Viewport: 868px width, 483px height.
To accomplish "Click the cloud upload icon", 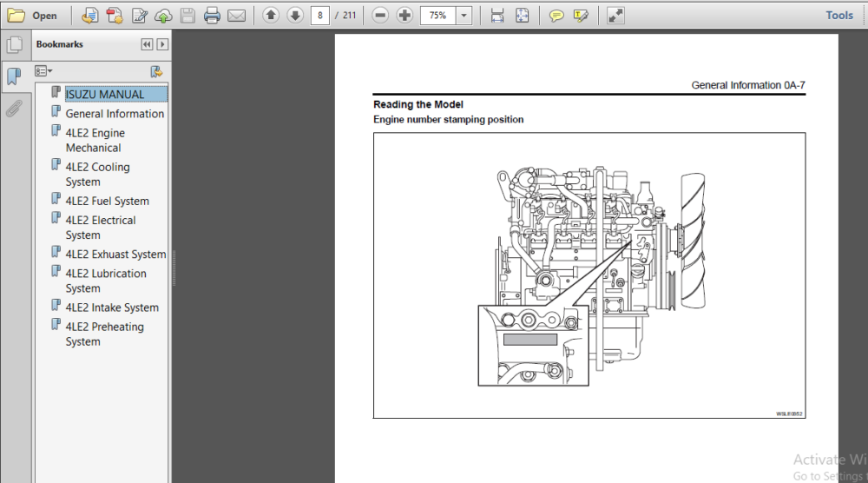I will (163, 16).
